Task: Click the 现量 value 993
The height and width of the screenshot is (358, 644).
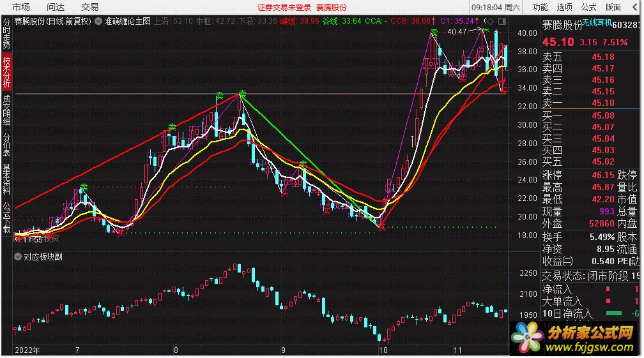Action: (x=607, y=211)
